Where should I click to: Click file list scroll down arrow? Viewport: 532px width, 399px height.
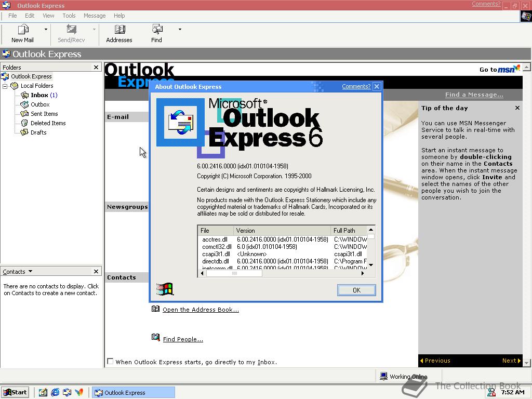point(371,265)
